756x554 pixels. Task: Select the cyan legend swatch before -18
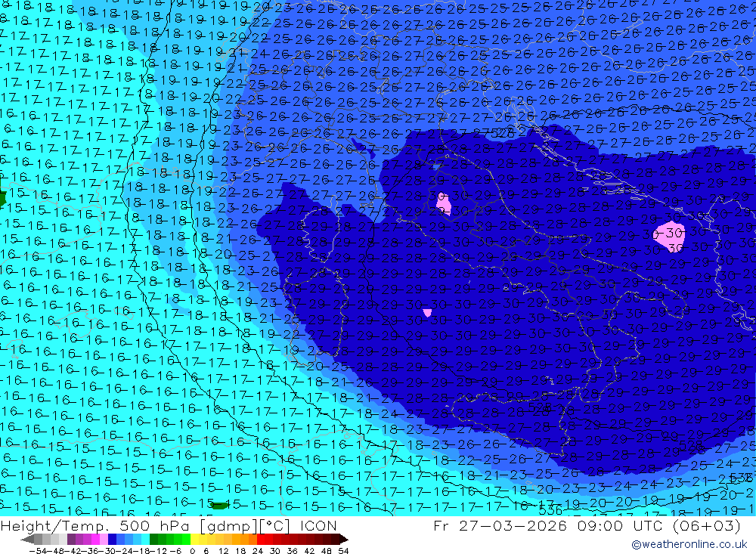pyautogui.click(x=145, y=539)
